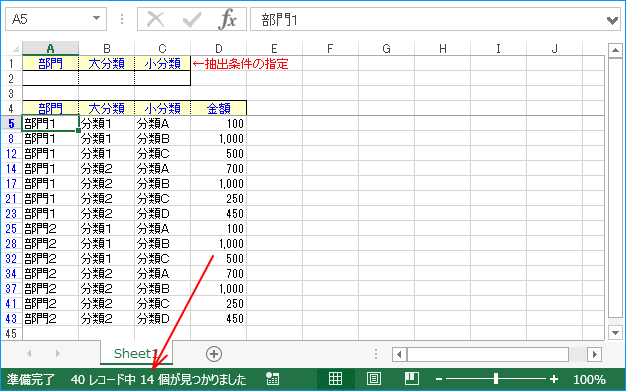This screenshot has width=626, height=391.
Task: Select column J header
Action: tap(555, 49)
